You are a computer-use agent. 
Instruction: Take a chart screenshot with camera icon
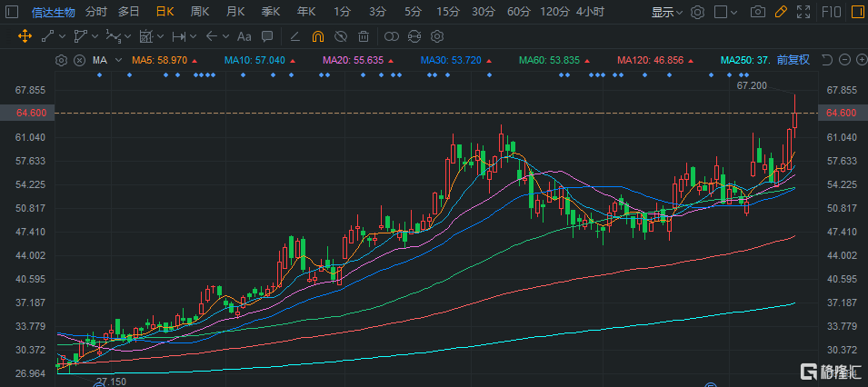coord(758,12)
